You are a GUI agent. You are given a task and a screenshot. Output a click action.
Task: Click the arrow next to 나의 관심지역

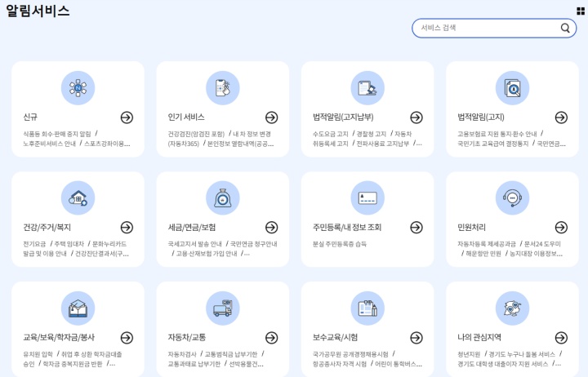pyautogui.click(x=561, y=338)
